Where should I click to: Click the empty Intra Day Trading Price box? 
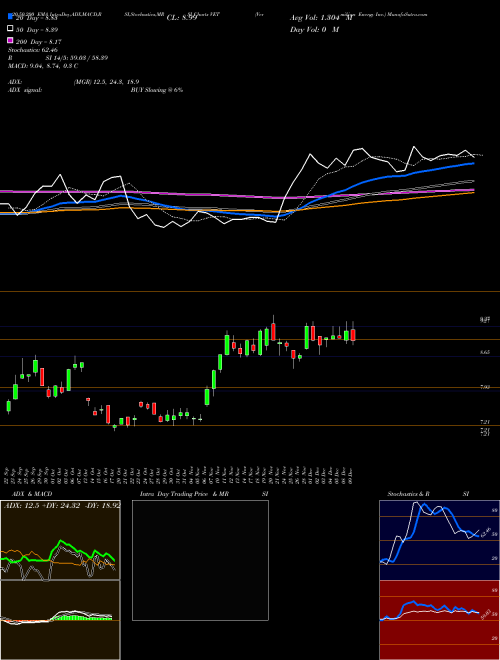200,560
